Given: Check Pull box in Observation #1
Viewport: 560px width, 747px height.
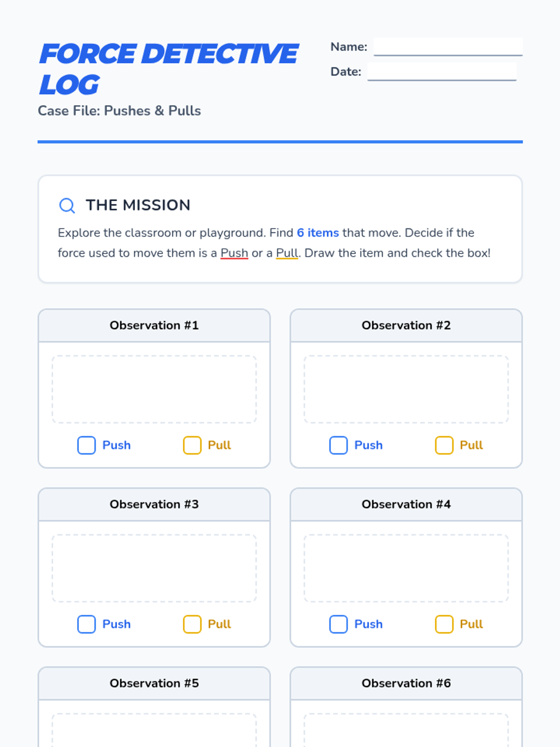Looking at the screenshot, I should coord(192,445).
